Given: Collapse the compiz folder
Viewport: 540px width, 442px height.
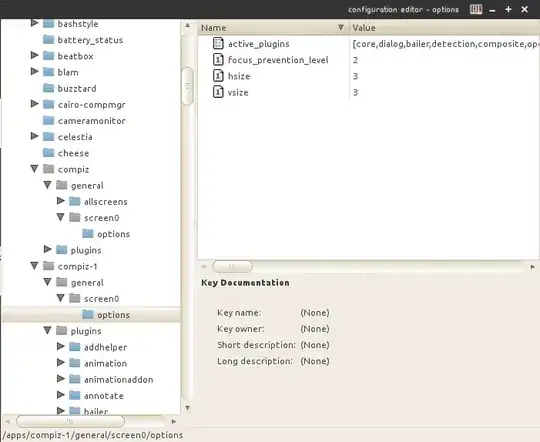Looking at the screenshot, I should coord(34,169).
